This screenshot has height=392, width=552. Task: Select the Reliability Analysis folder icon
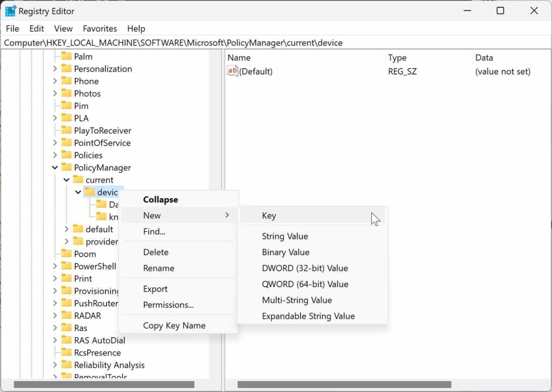(66, 365)
